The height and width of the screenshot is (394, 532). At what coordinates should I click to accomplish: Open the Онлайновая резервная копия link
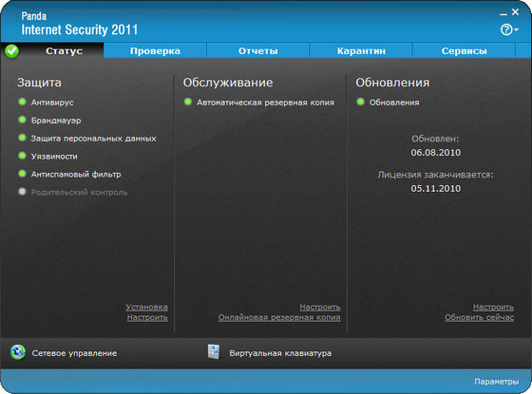pos(279,317)
